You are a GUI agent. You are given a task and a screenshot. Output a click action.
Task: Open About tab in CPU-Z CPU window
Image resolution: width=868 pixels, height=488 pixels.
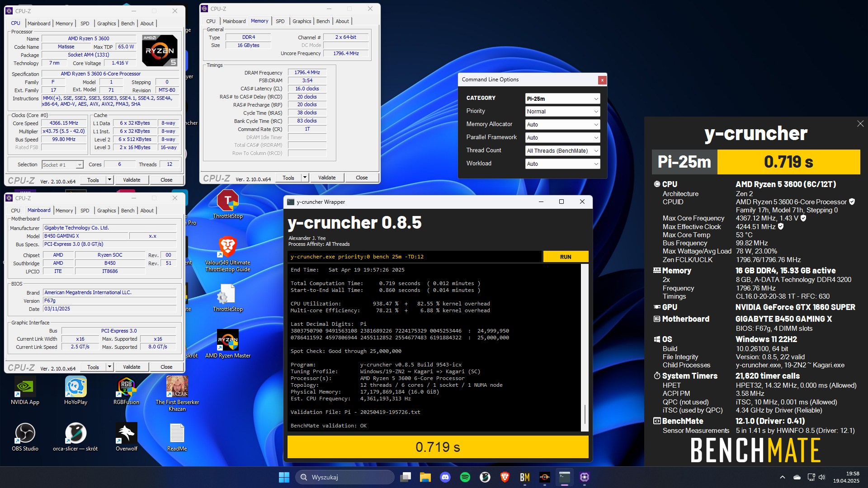147,23
